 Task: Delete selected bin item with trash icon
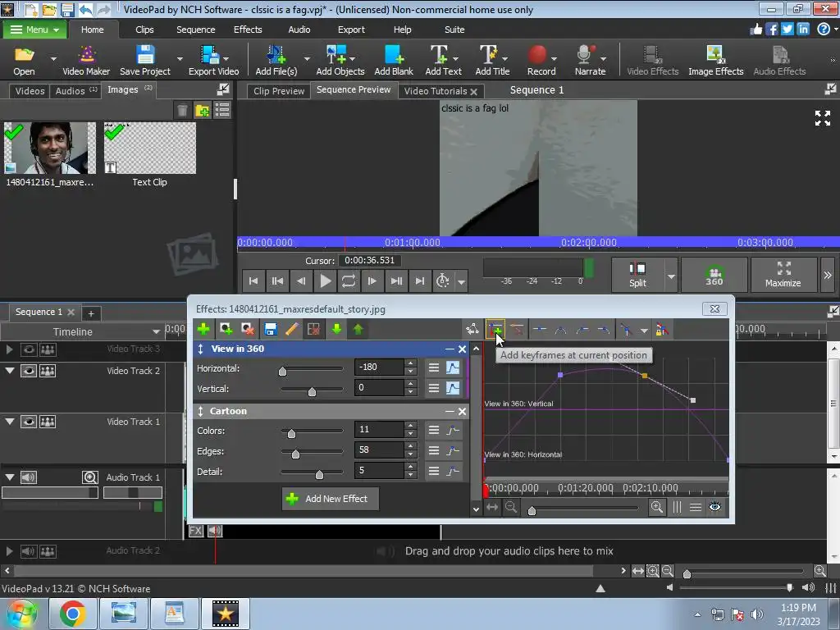click(182, 111)
